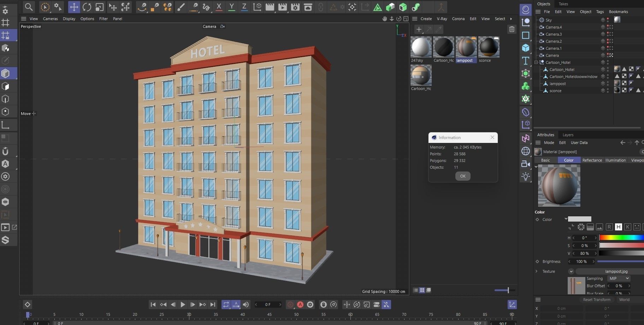Select the Move tool in the top toolbar
Screen dimensions: 644x325
(74, 7)
